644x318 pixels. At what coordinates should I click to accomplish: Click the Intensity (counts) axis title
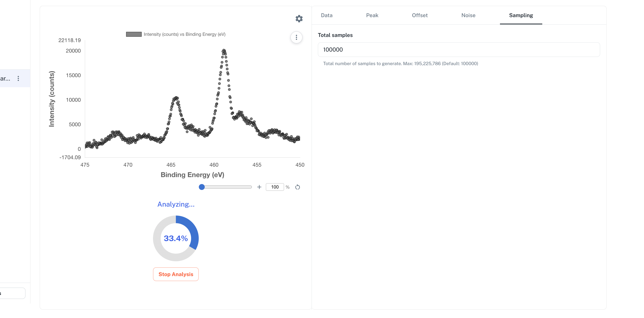pyautogui.click(x=51, y=99)
